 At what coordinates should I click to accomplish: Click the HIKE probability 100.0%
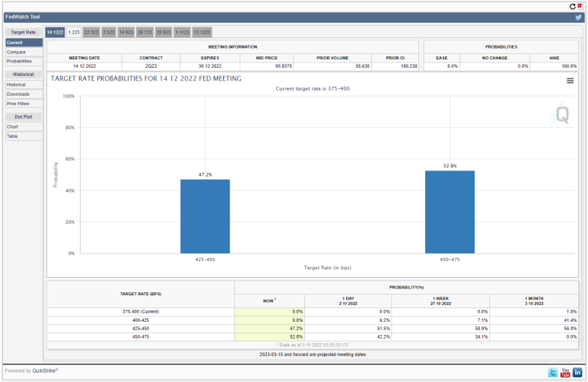[x=569, y=66]
